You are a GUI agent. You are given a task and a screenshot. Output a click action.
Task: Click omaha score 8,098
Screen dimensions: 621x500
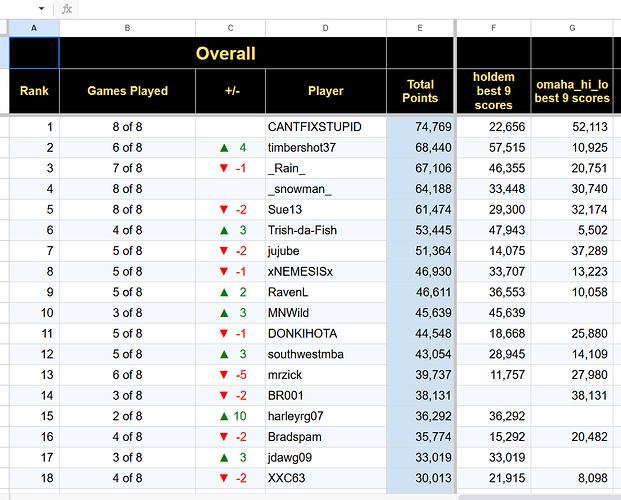(x=572, y=478)
